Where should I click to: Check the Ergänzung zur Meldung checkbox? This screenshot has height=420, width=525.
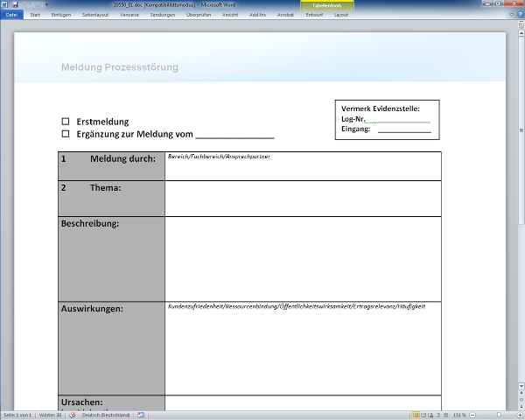point(66,134)
